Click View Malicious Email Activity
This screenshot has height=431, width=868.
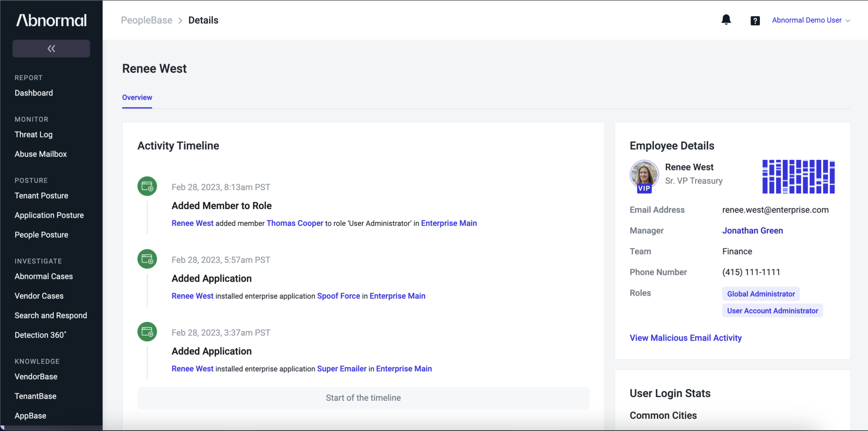coord(685,338)
